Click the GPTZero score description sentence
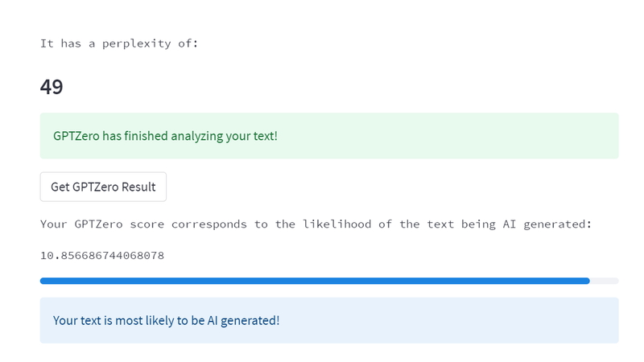The height and width of the screenshot is (362, 644). pos(316,224)
